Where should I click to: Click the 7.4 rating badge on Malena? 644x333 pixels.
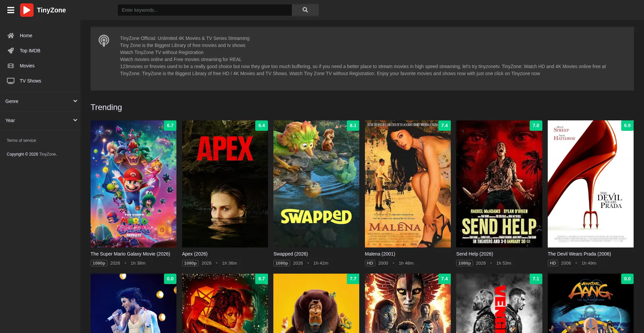[444, 125]
